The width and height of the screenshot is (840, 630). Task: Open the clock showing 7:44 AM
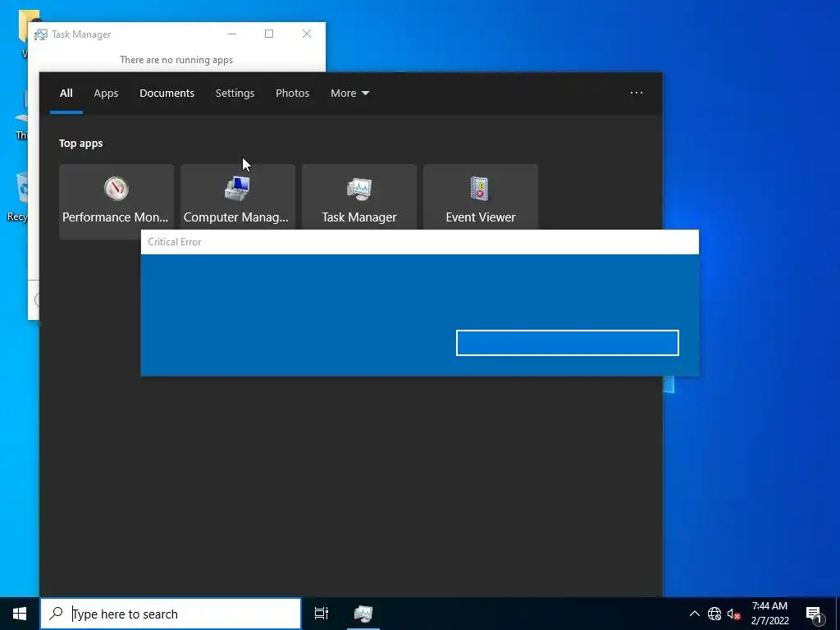tap(769, 614)
